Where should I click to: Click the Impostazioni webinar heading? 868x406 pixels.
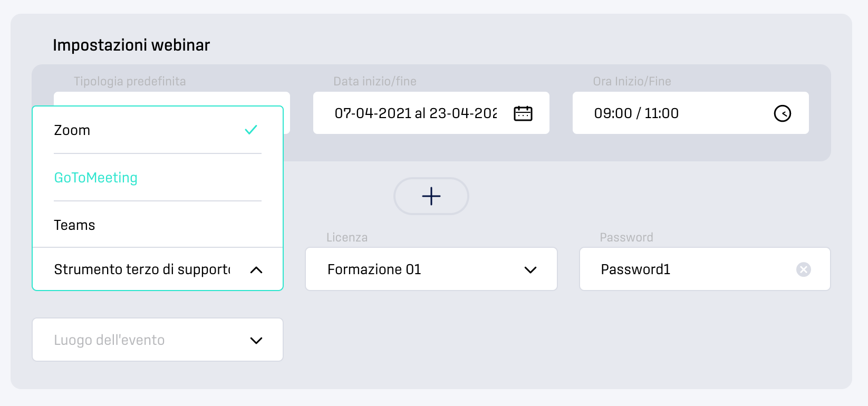coord(131,45)
